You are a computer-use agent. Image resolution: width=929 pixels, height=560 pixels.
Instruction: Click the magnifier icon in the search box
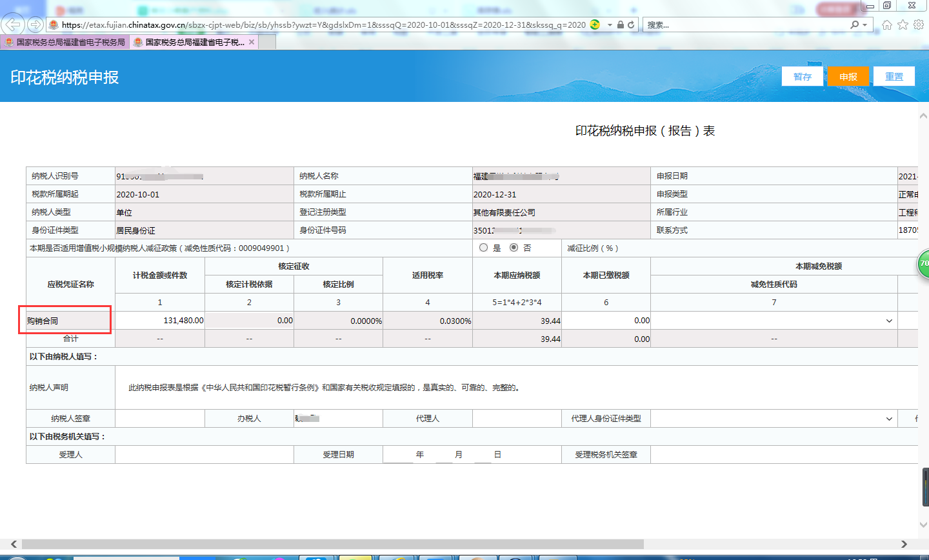(855, 25)
